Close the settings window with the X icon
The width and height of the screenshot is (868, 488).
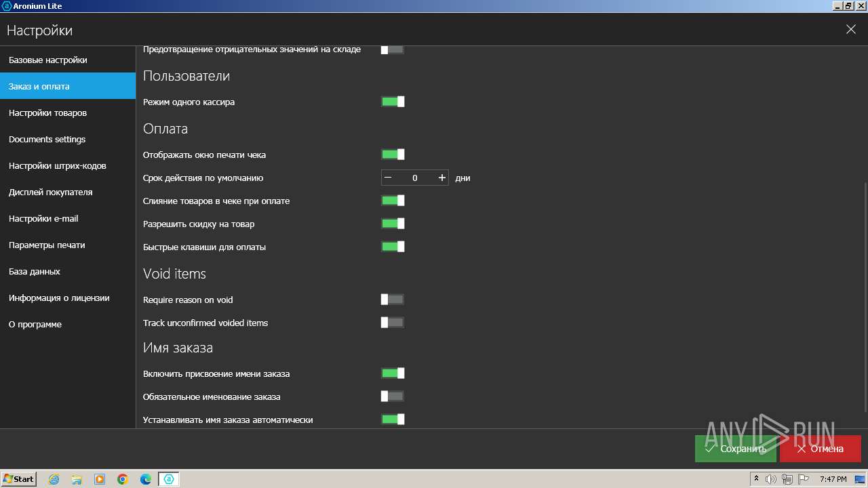pos(851,30)
